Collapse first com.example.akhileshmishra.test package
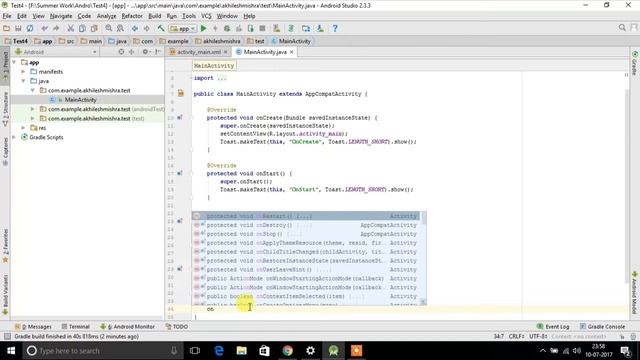The height and width of the screenshot is (360, 640). coord(33,90)
